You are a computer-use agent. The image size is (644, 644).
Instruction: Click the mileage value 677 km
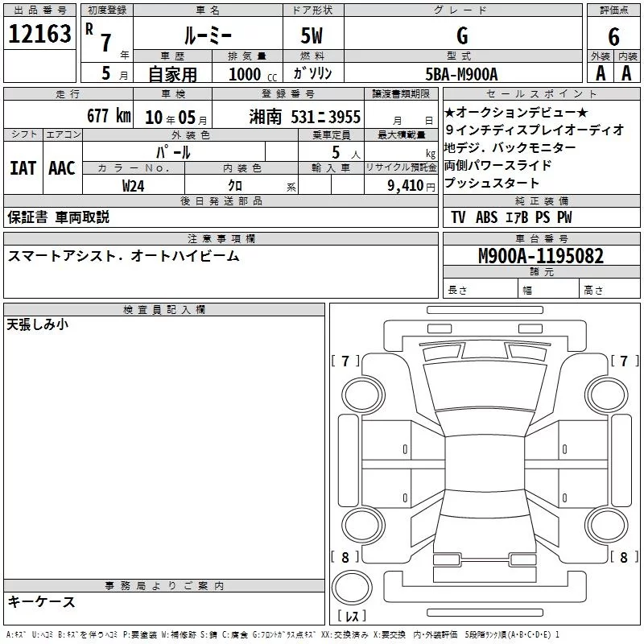[108, 116]
